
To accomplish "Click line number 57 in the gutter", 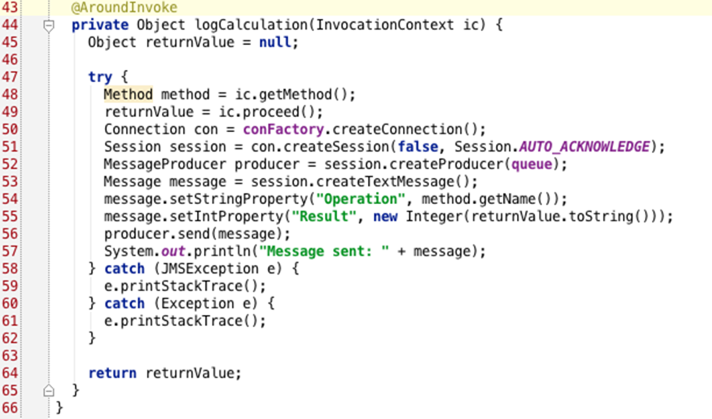I will click(x=15, y=252).
